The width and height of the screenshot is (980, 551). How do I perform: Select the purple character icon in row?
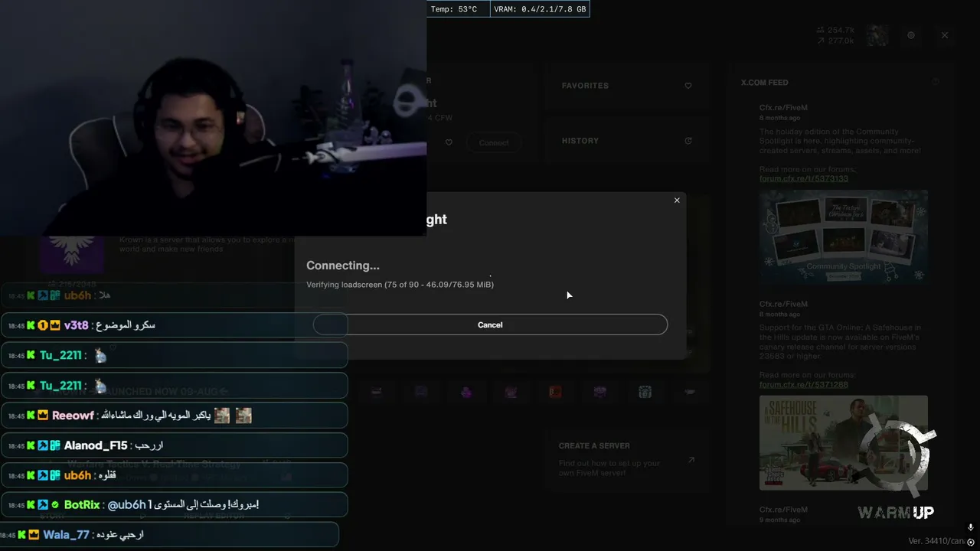pos(466,392)
